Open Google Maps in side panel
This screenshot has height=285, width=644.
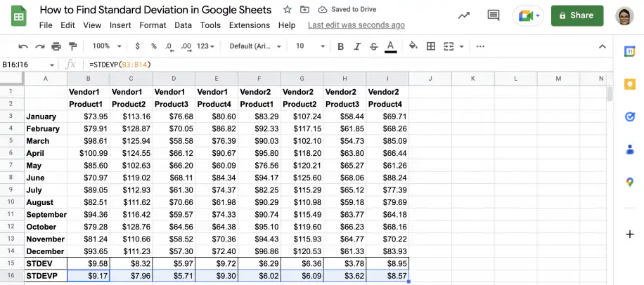[630, 182]
